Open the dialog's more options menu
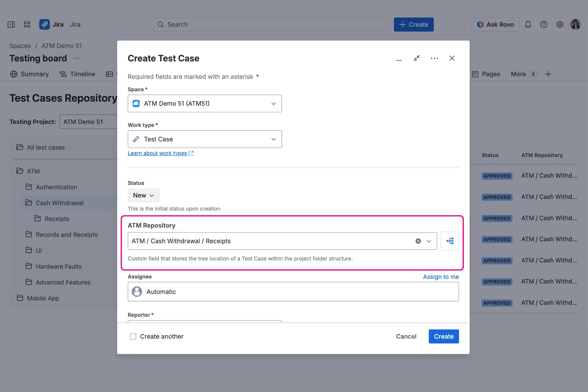The width and height of the screenshot is (588, 392). pos(434,58)
